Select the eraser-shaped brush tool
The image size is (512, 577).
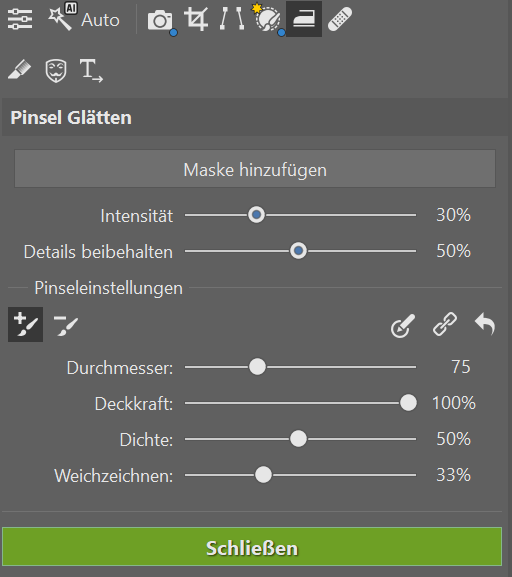tap(20, 69)
